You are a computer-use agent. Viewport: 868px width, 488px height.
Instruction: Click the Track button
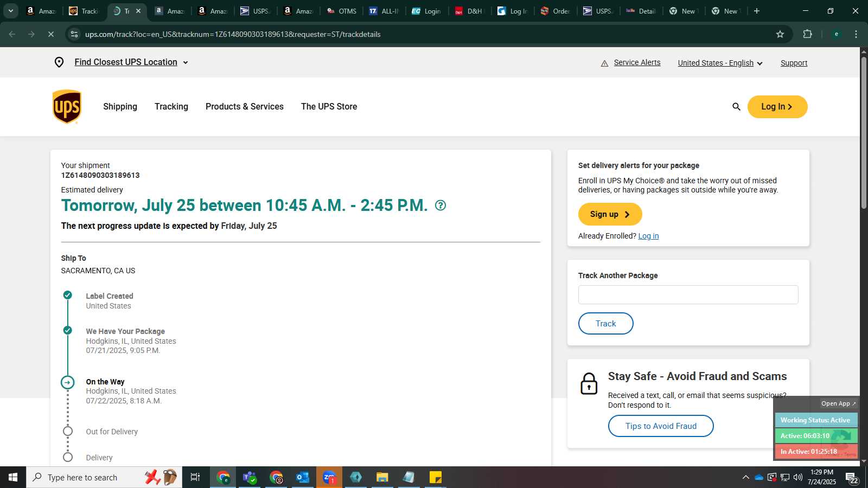pyautogui.click(x=605, y=324)
